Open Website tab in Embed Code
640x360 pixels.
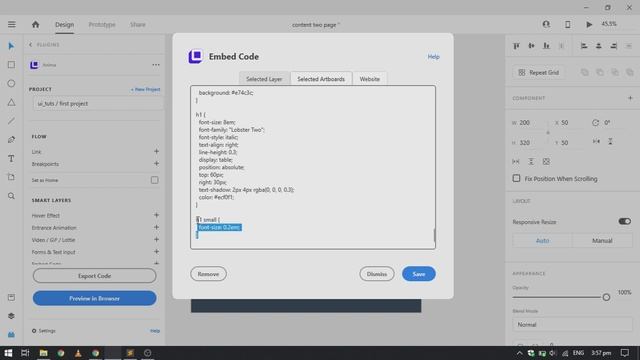(369, 79)
